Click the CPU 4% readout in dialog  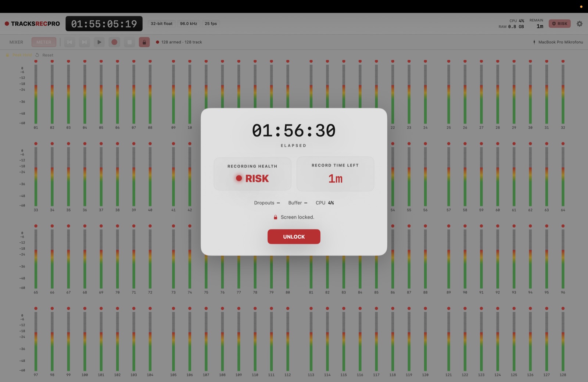pos(325,203)
